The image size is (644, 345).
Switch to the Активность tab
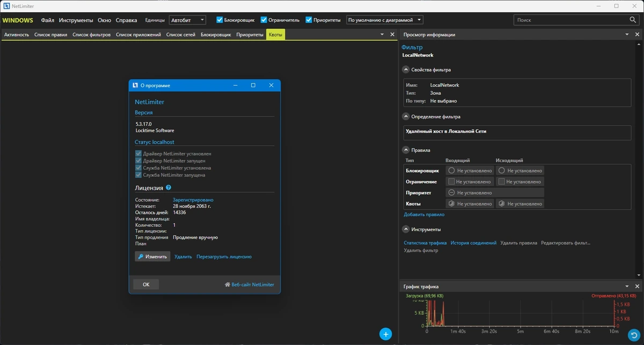pos(17,34)
